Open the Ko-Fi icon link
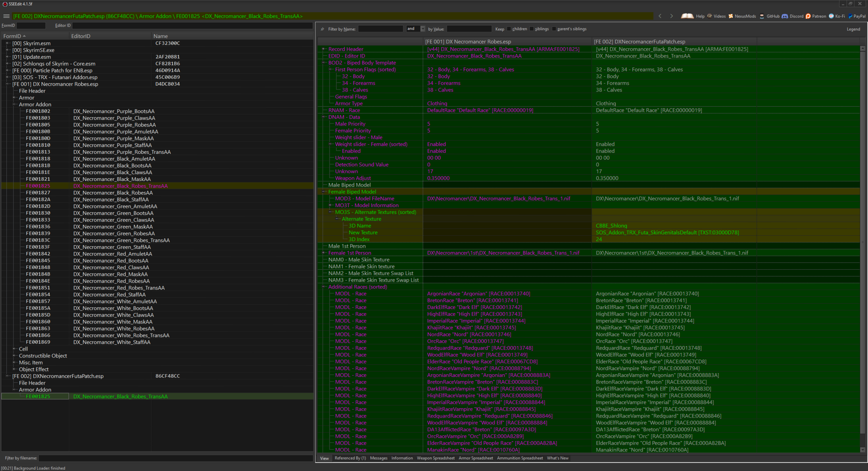Viewport: 868px width, 471px height. (831, 16)
